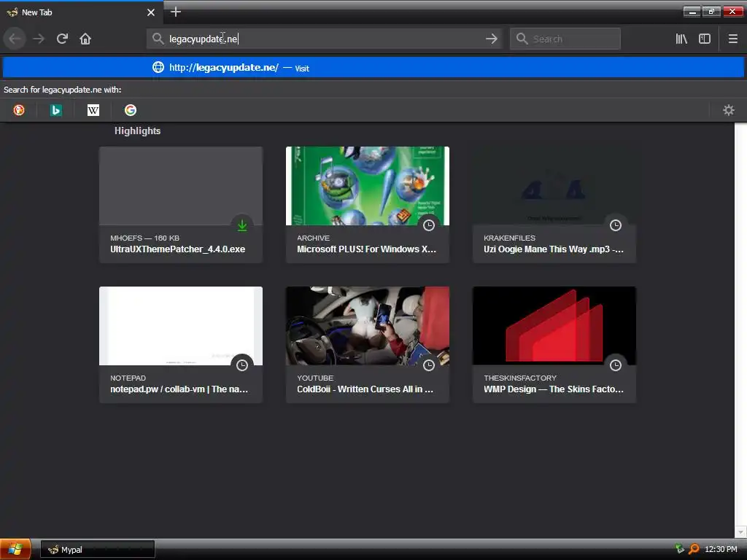The height and width of the screenshot is (560, 747).
Task: Click the page vertical scrollbar down arrow
Action: pos(740,532)
